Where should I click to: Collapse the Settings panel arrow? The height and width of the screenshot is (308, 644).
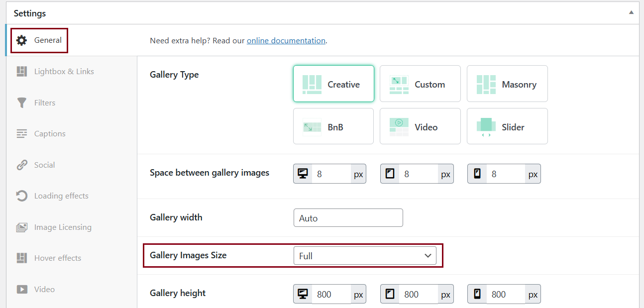click(x=631, y=12)
